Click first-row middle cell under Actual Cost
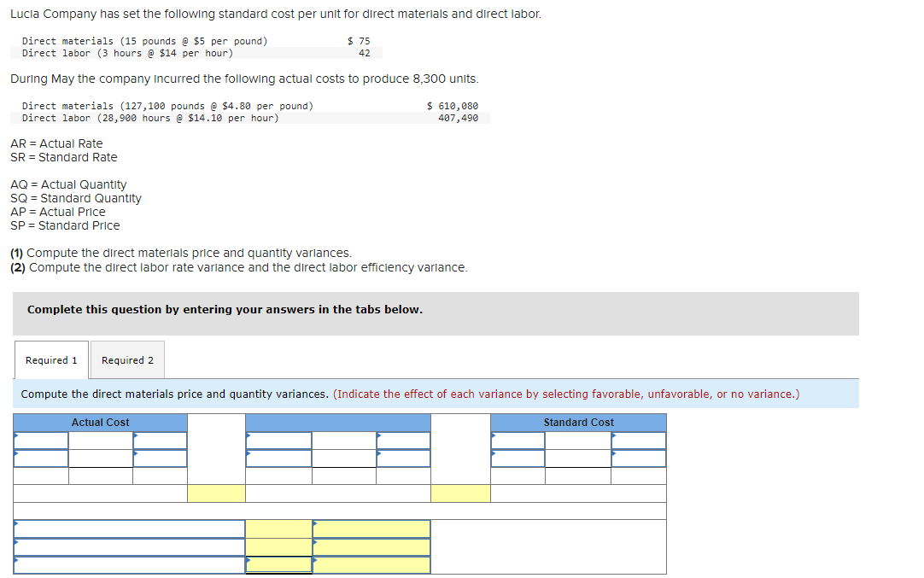The height and width of the screenshot is (578, 924). [101, 441]
